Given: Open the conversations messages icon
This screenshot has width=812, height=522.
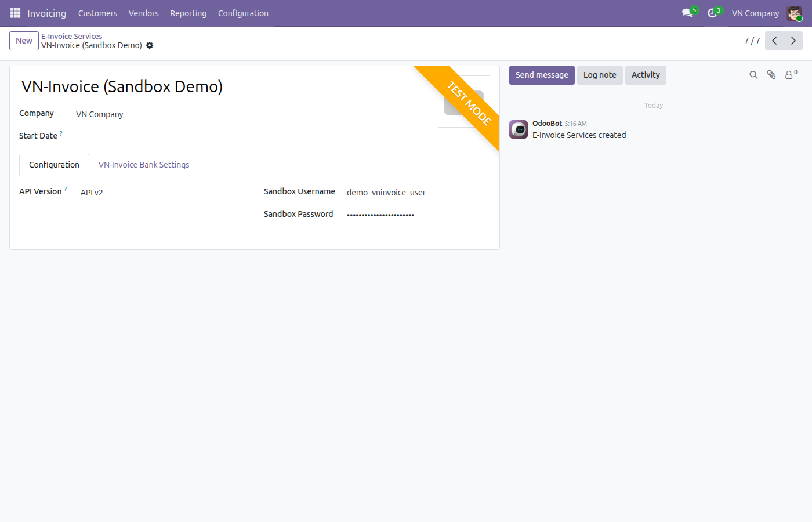Looking at the screenshot, I should [687, 13].
